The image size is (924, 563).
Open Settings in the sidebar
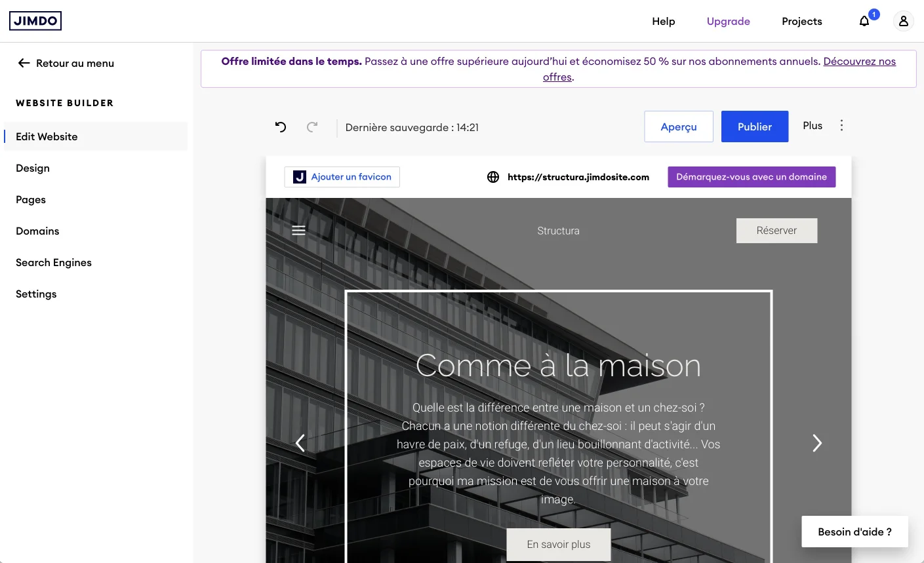(36, 294)
